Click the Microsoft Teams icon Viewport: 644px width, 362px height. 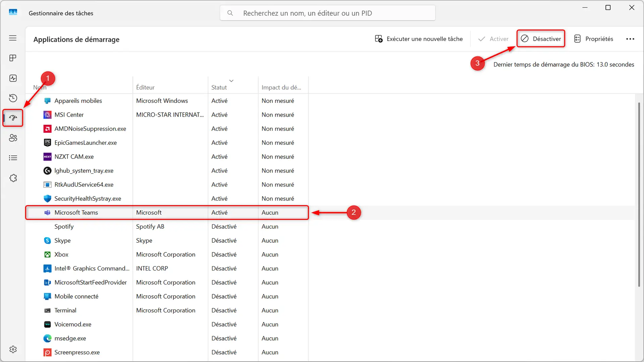click(48, 213)
